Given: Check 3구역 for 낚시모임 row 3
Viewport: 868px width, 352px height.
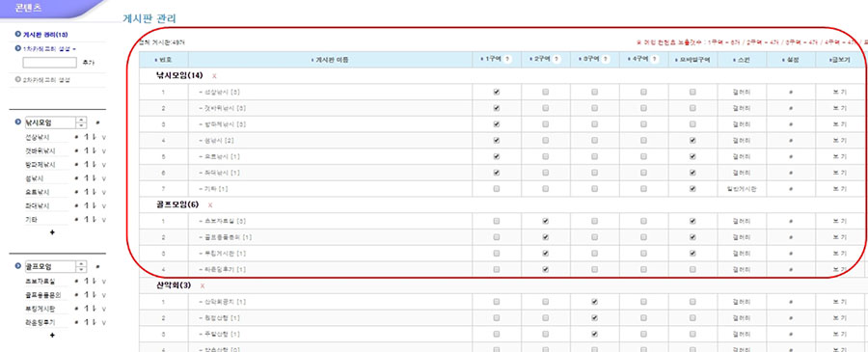Looking at the screenshot, I should [x=594, y=124].
